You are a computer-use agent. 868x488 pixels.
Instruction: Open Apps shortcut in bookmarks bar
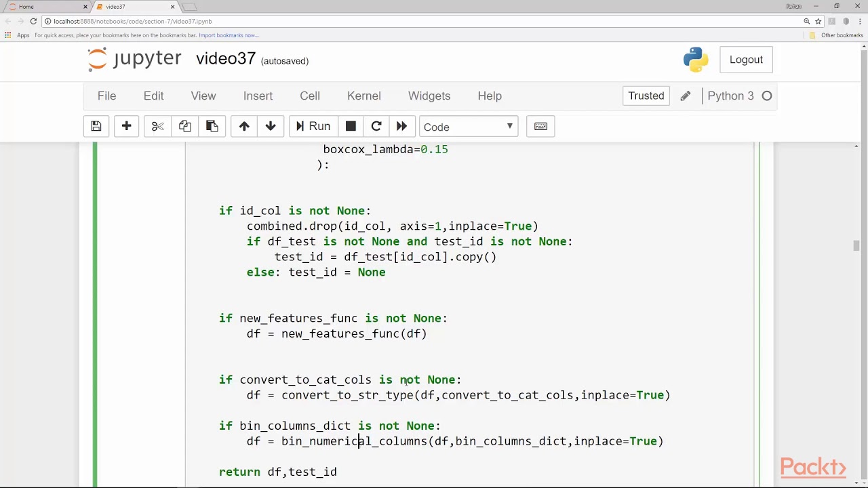18,35
